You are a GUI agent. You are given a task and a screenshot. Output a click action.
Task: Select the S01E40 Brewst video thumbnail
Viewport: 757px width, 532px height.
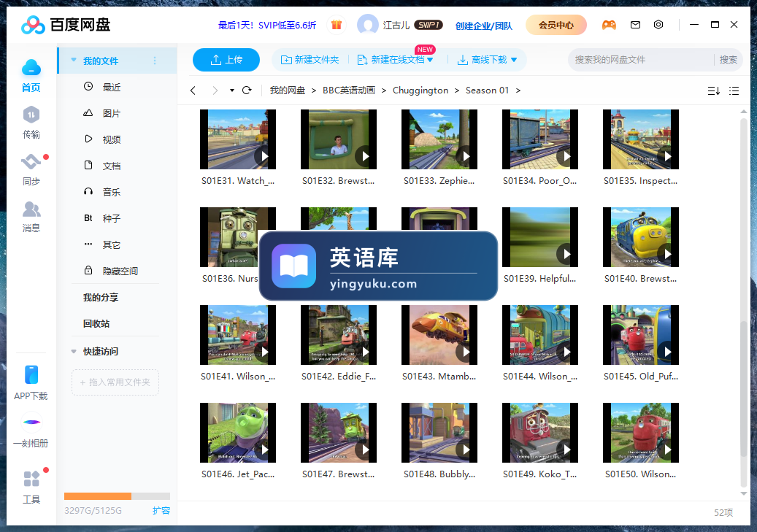coord(641,237)
